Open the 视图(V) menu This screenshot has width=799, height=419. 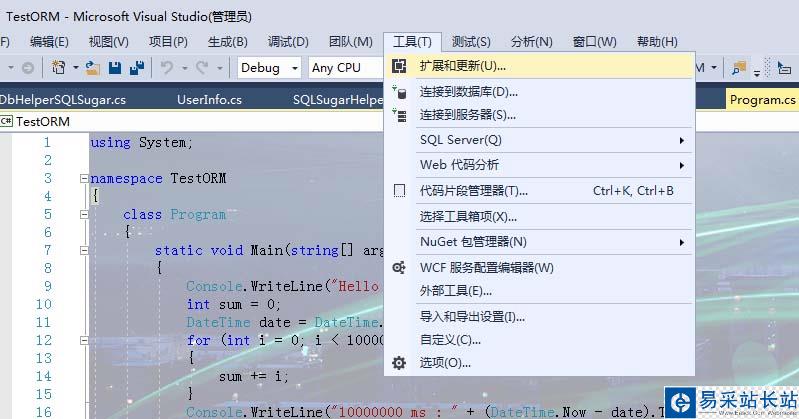(109, 41)
